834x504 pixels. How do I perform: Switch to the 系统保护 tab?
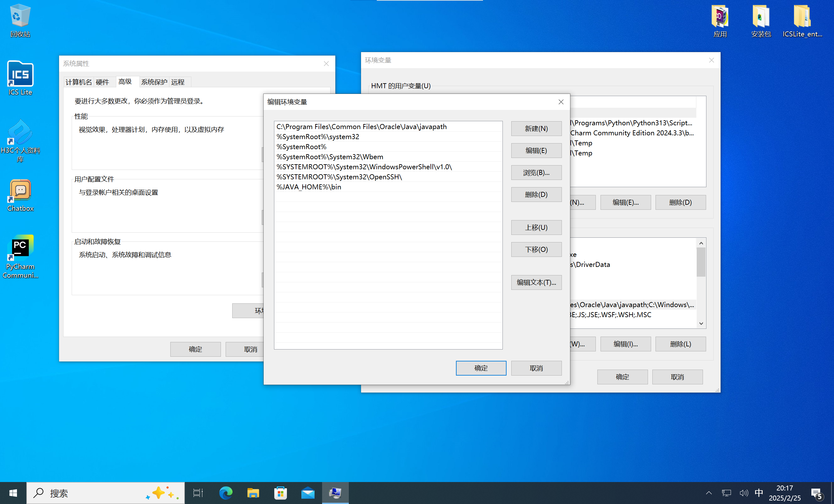pyautogui.click(x=154, y=82)
